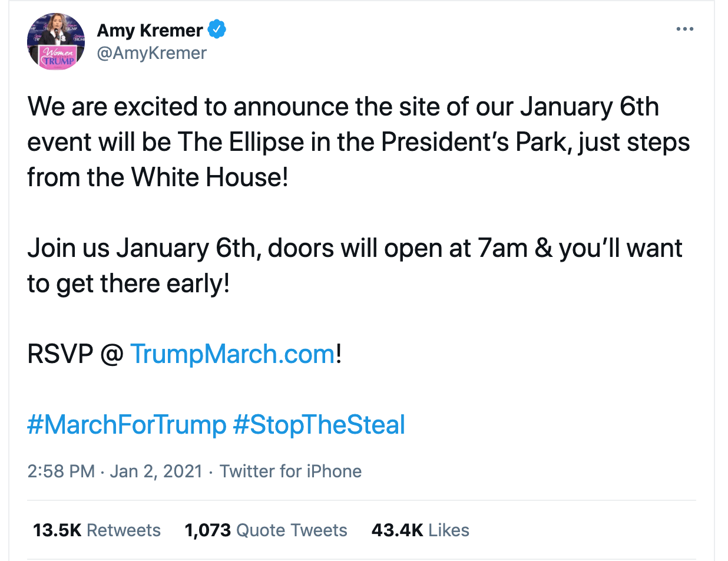Click the blue verified badge

click(217, 29)
